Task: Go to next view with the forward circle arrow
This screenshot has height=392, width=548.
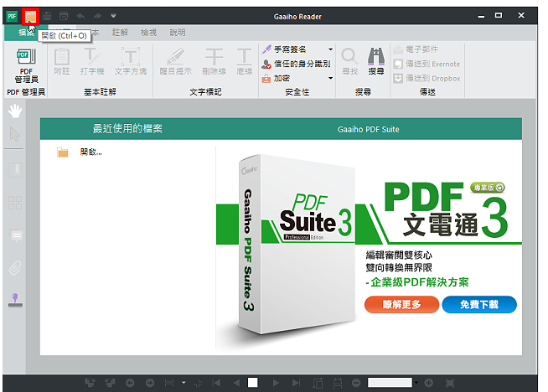Action: pyautogui.click(x=150, y=384)
